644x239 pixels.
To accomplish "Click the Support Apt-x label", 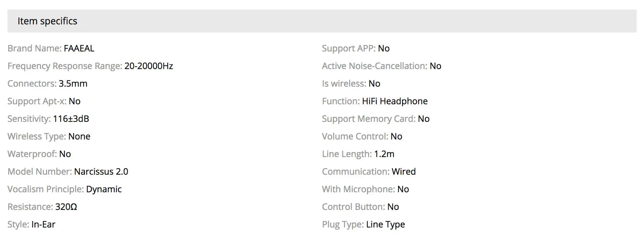I will coord(37,101).
